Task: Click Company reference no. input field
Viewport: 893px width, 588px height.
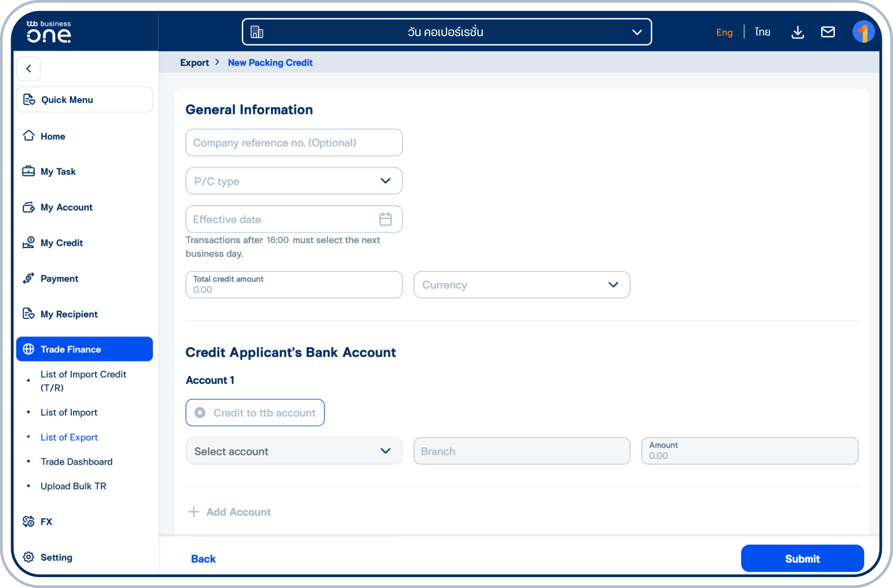Action: (x=294, y=142)
